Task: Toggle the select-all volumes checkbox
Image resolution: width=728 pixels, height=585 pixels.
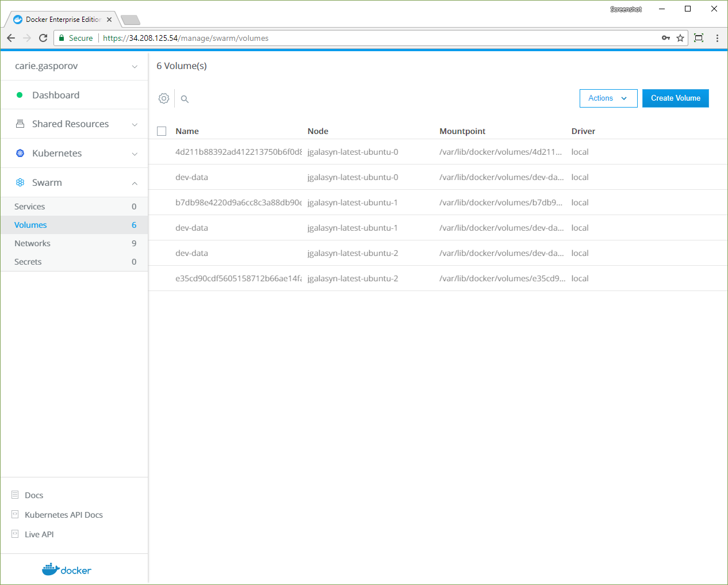Action: [162, 131]
